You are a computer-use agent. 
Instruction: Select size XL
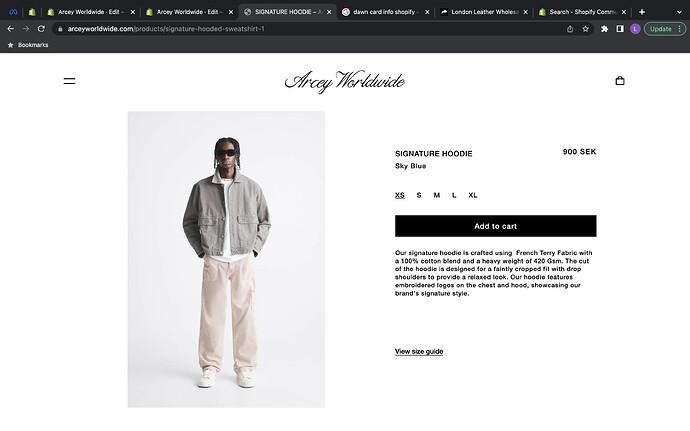473,195
